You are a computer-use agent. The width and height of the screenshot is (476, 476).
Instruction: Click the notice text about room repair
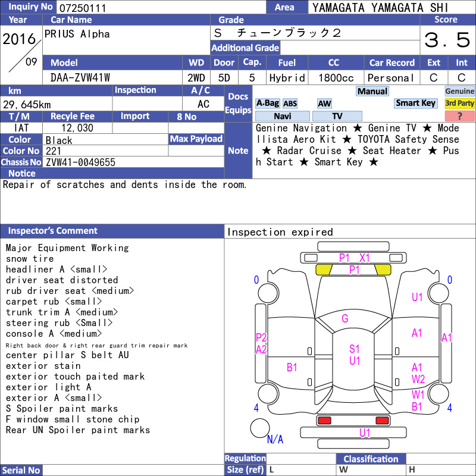click(x=125, y=184)
